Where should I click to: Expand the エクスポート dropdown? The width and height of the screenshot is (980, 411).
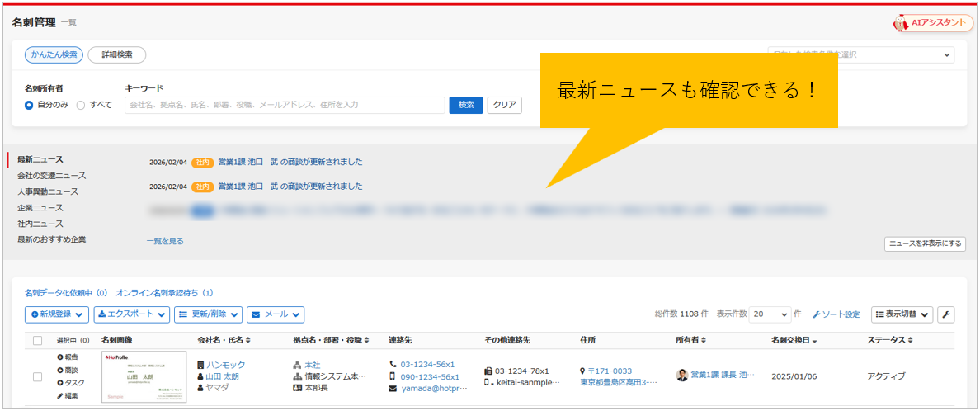point(131,314)
